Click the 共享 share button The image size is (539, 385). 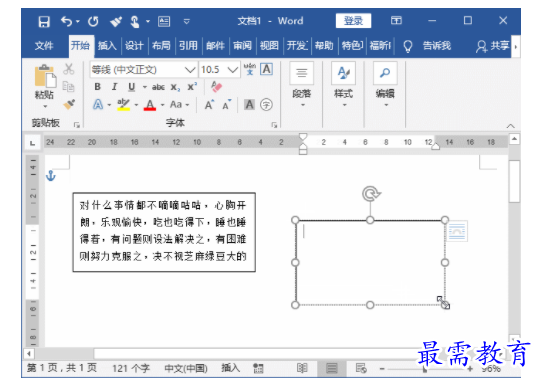tap(493, 46)
